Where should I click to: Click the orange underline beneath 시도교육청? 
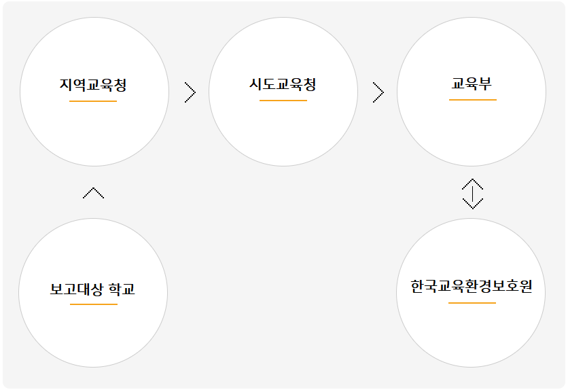(283, 101)
